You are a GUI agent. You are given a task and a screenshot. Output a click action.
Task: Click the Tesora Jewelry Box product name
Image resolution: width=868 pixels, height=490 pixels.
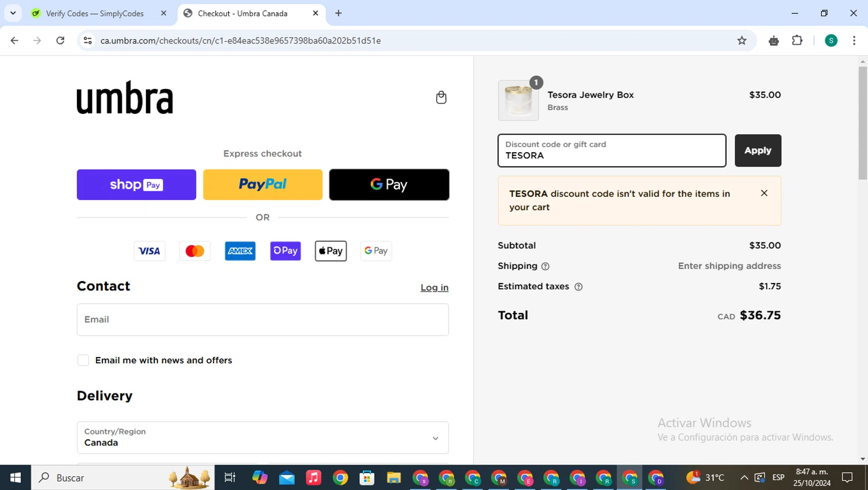591,95
